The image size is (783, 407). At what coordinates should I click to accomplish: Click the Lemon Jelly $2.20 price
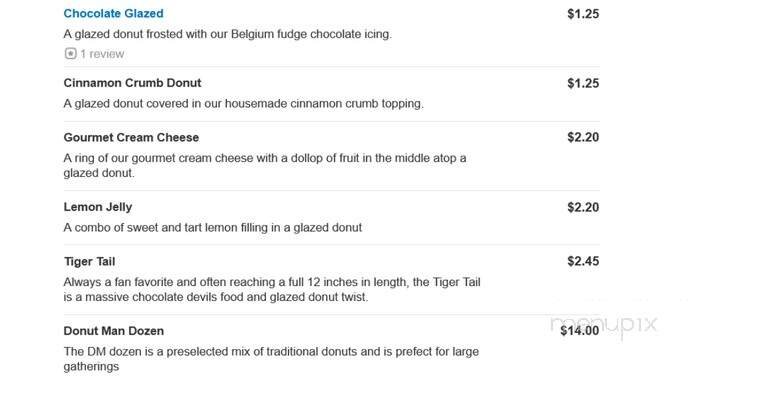coord(582,207)
